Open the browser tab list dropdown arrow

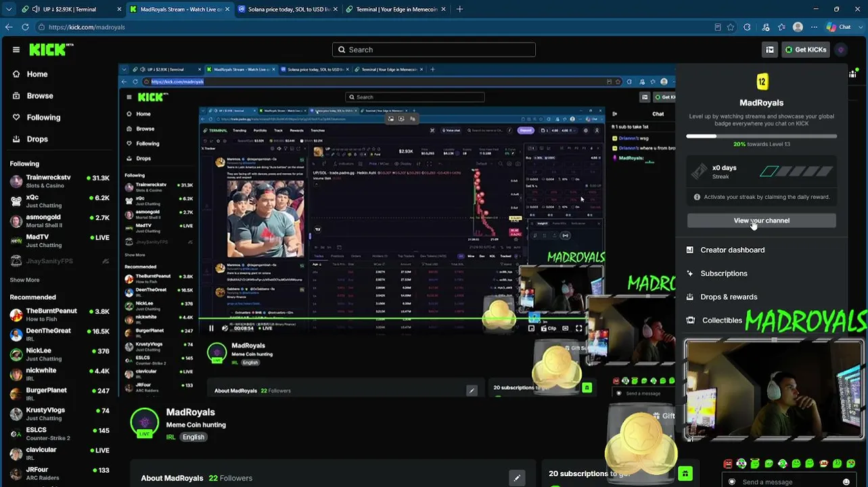[7, 9]
